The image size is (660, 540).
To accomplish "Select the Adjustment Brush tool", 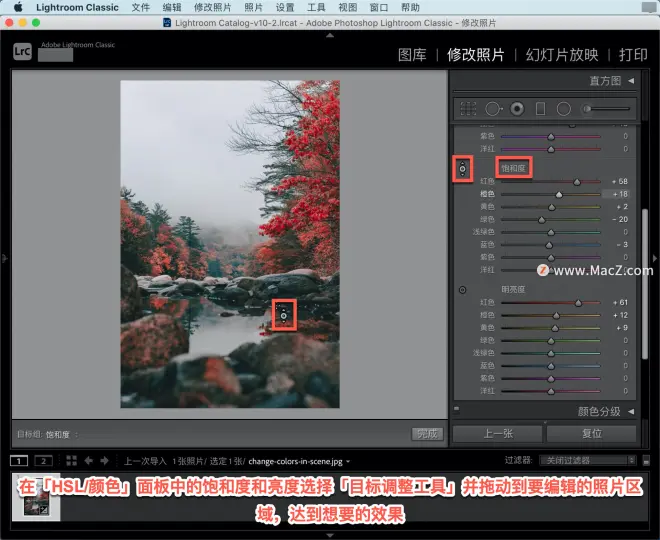I will pyautogui.click(x=606, y=109).
